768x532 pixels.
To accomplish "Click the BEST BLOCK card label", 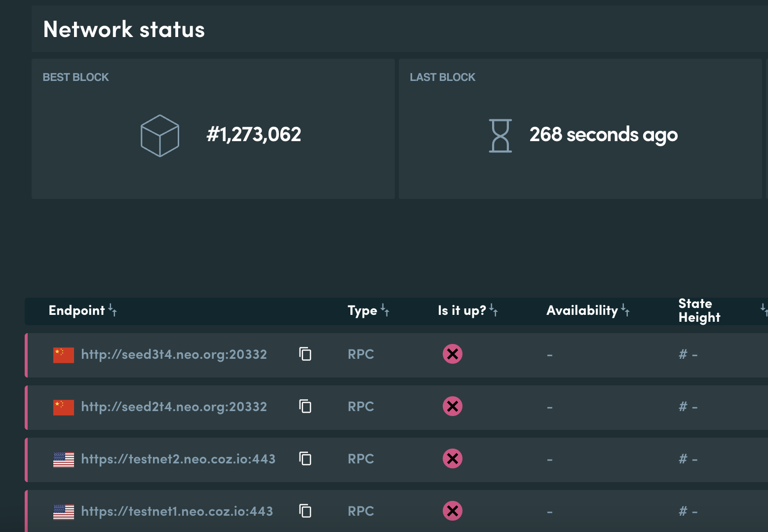I will tap(76, 77).
